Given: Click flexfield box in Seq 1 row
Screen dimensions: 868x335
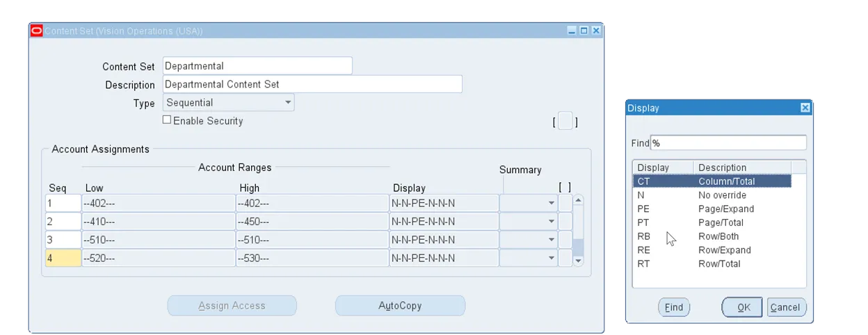Looking at the screenshot, I should point(565,203).
